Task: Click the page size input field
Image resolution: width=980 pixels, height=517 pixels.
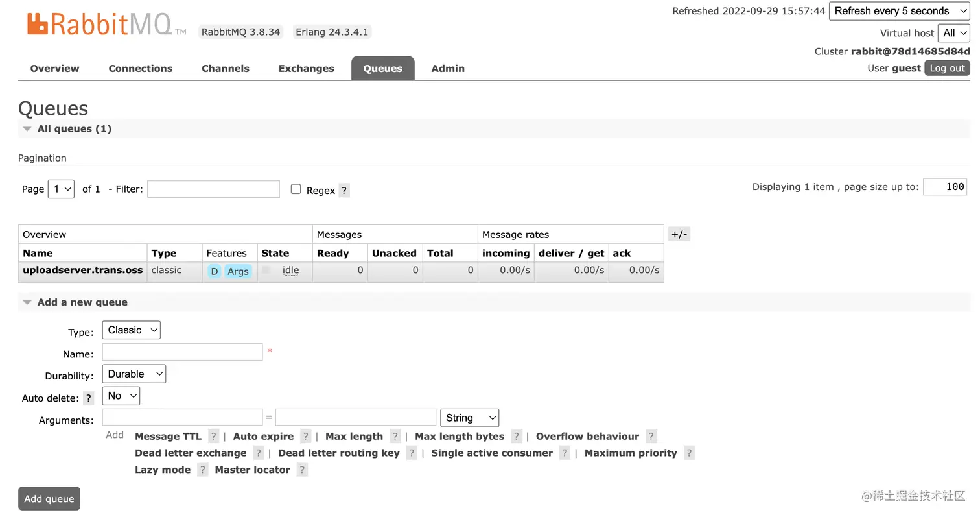Action: coord(945,187)
